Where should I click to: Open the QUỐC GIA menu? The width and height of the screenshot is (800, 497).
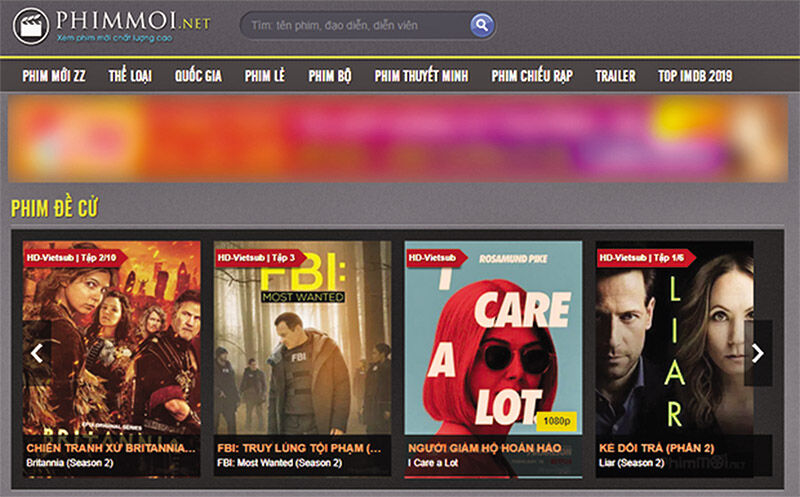(198, 76)
